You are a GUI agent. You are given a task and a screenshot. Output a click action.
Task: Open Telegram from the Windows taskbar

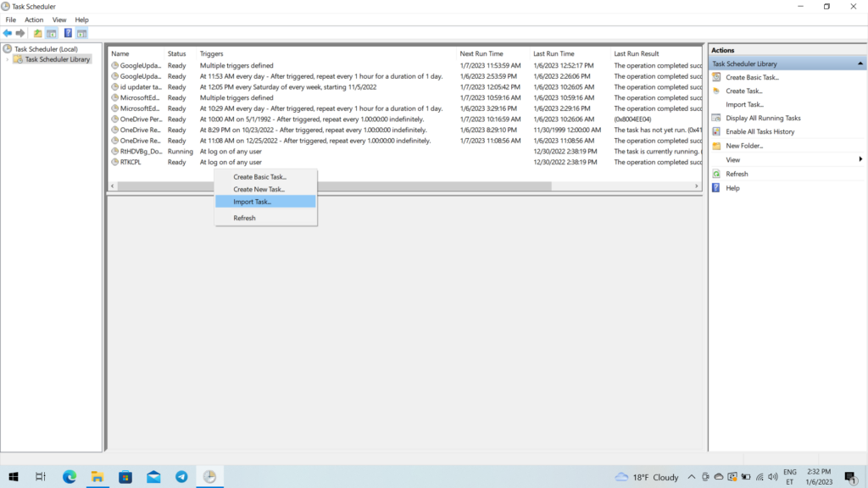181,477
